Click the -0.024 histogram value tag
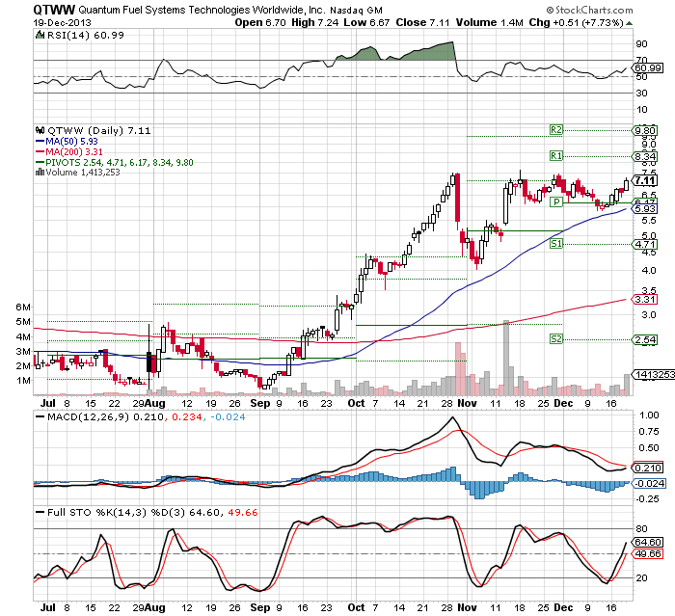Screen dimensions: 675x616 (649, 483)
